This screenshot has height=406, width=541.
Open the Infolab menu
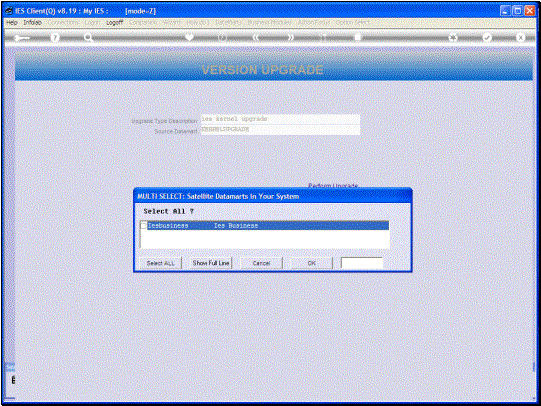pos(32,22)
